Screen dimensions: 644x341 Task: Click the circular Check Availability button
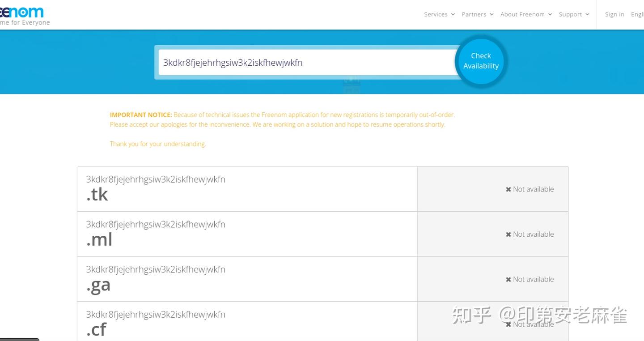(x=480, y=61)
